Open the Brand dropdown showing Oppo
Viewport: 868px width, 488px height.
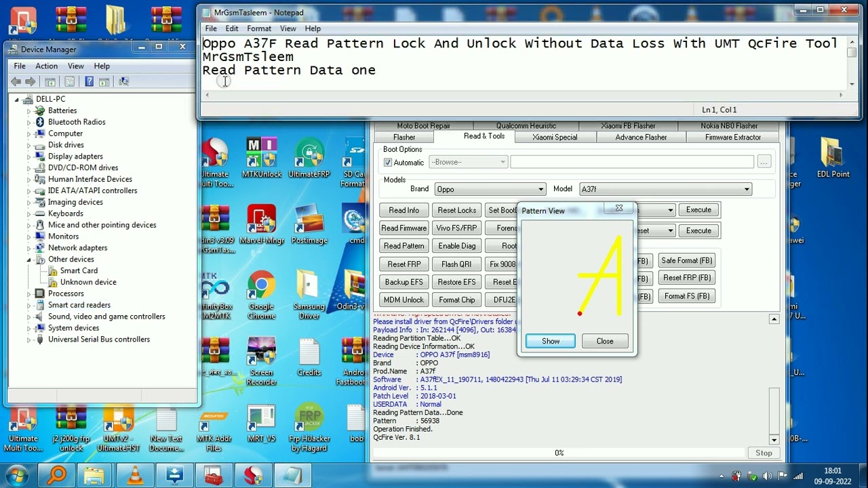tap(490, 189)
